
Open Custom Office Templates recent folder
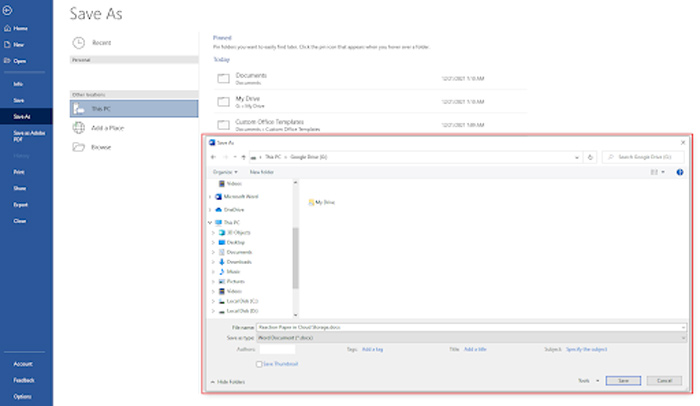tap(370, 125)
